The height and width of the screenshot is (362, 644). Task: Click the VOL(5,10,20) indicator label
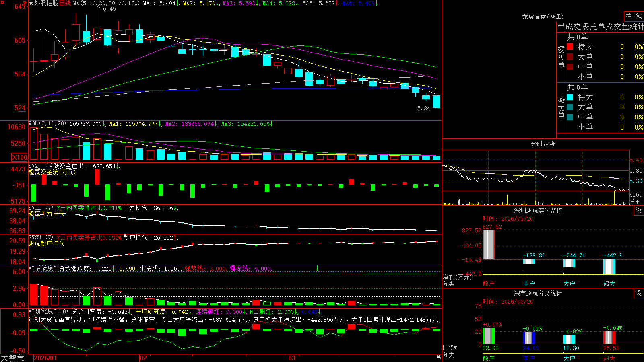(x=47, y=124)
